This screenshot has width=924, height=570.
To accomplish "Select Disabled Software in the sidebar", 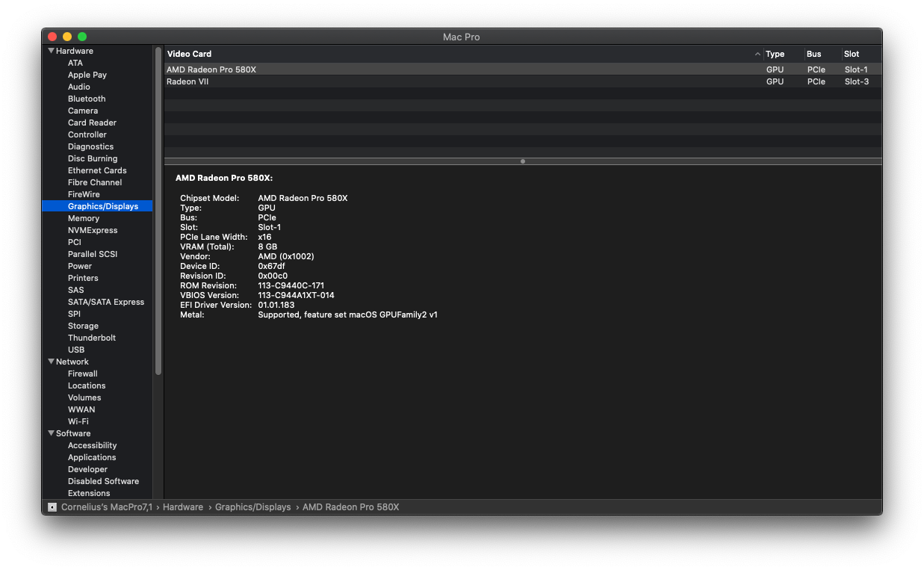I will click(103, 481).
